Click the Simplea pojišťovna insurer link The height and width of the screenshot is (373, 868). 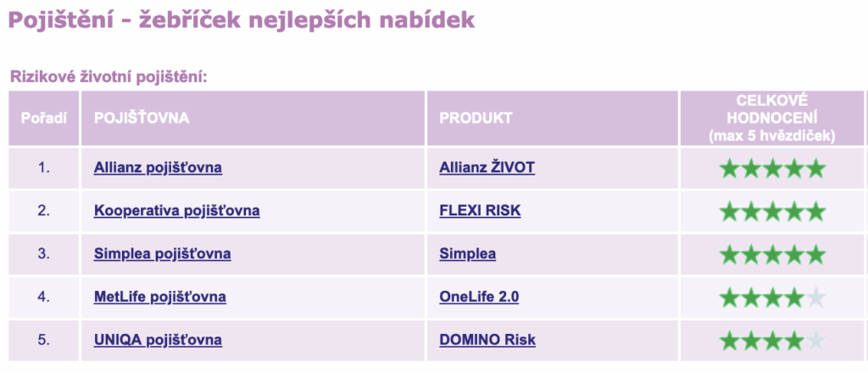click(162, 253)
